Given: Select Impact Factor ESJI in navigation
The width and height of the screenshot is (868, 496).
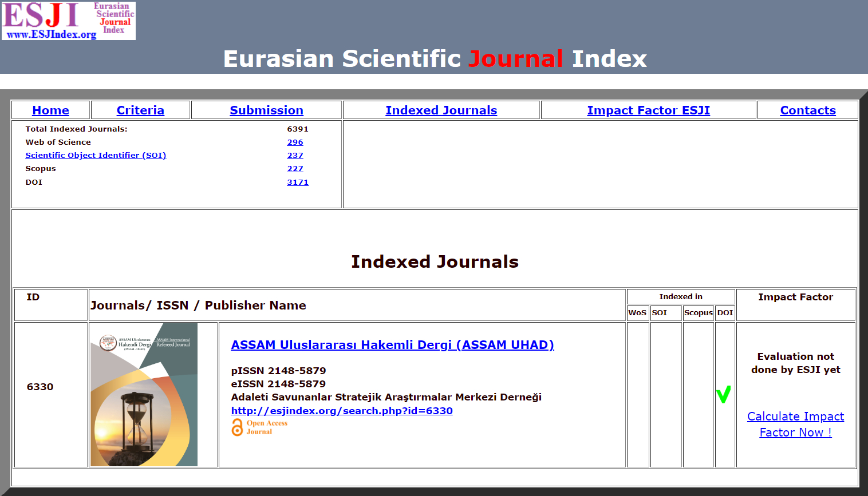Looking at the screenshot, I should coord(648,110).
